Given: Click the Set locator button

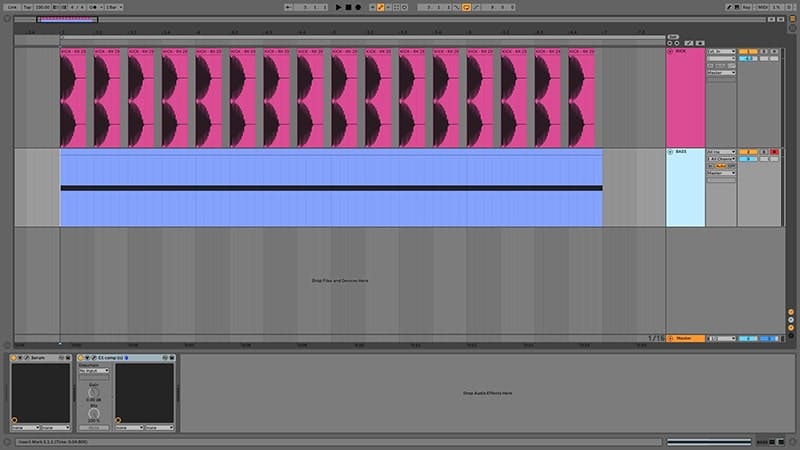Looking at the screenshot, I should pos(673,37).
